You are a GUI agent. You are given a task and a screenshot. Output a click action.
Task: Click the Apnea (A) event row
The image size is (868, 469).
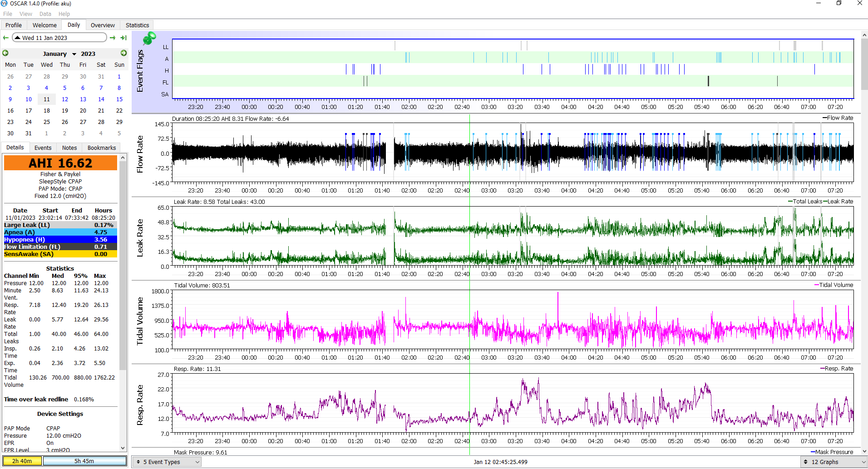pos(60,232)
